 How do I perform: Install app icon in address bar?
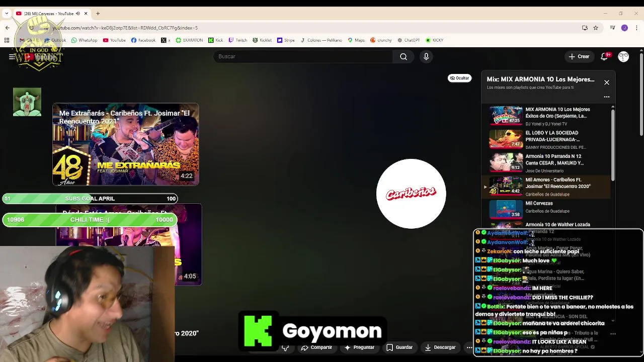click(585, 28)
